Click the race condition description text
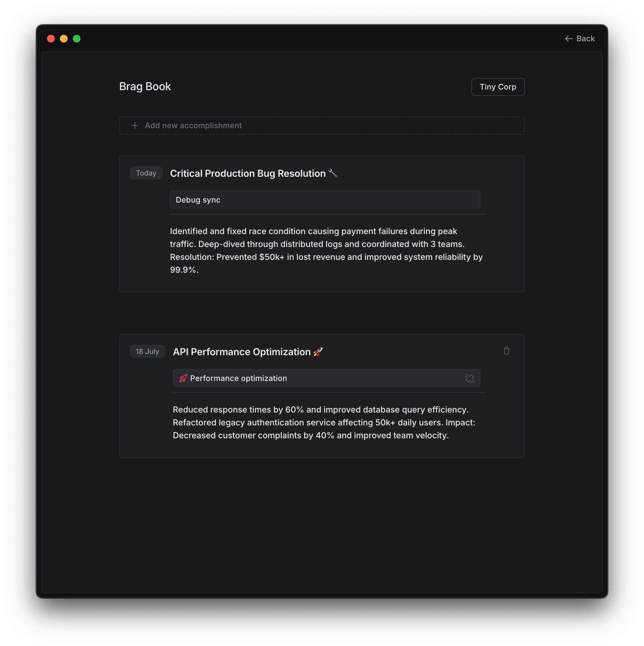Image resolution: width=644 pixels, height=646 pixels. coord(326,251)
